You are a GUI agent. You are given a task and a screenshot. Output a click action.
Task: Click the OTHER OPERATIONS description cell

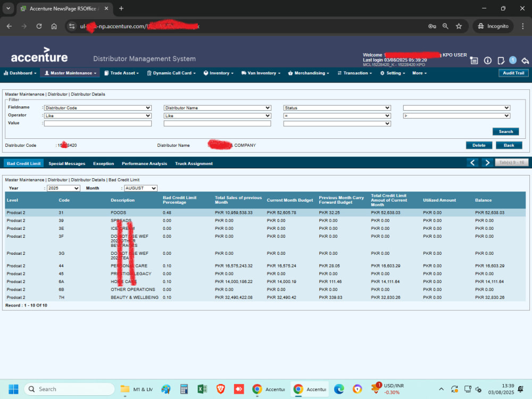coord(132,290)
